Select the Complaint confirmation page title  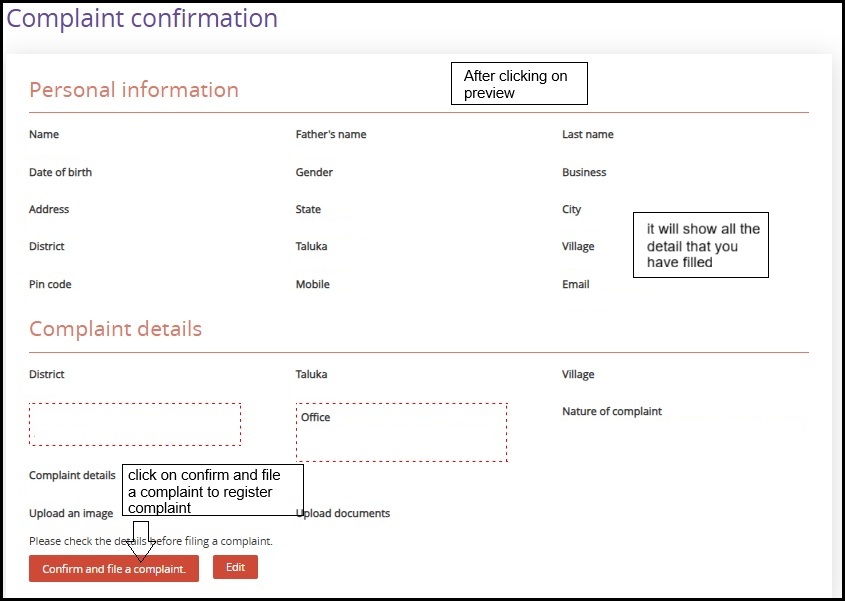pos(142,18)
